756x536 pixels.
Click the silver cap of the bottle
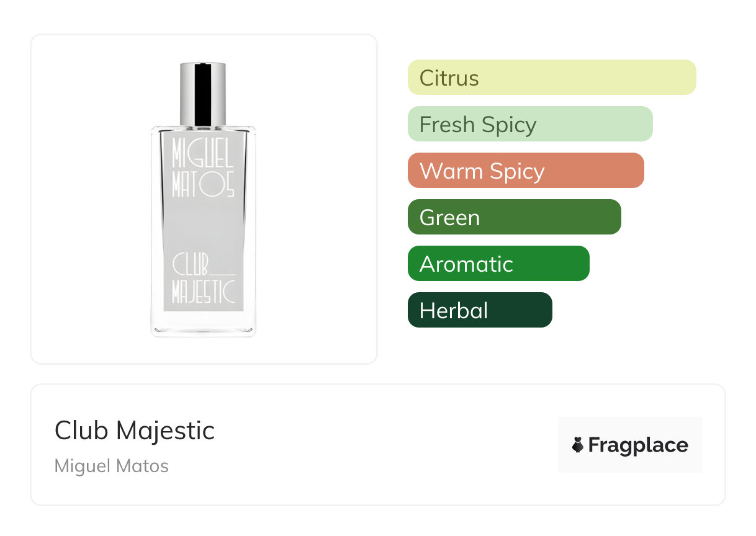[202, 93]
